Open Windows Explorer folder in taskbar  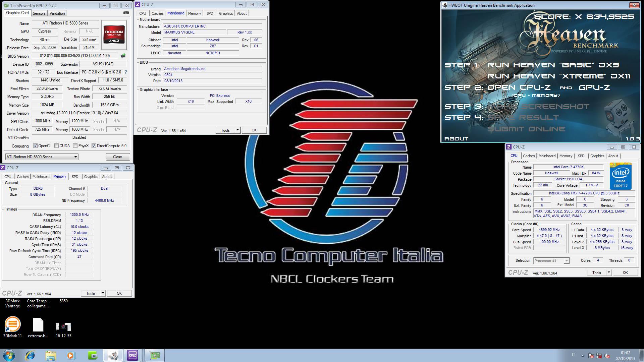tap(51, 355)
